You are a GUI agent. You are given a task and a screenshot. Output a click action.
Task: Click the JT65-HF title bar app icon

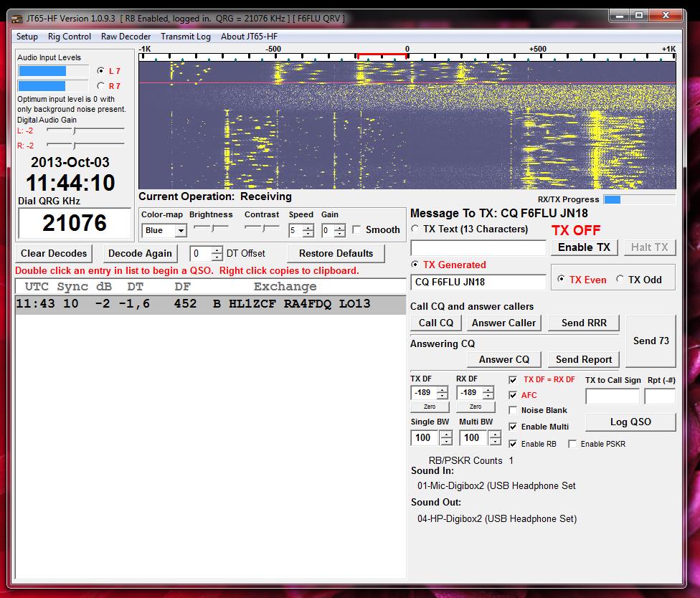(x=17, y=19)
